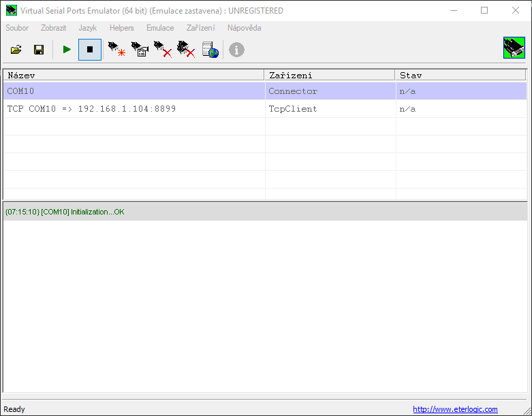Click the Open configuration folder icon
The height and width of the screenshot is (416, 532).
coord(16,50)
